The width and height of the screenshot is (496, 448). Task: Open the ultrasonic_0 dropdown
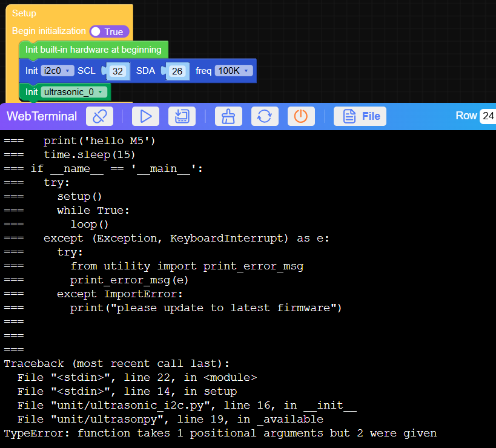pos(74,92)
